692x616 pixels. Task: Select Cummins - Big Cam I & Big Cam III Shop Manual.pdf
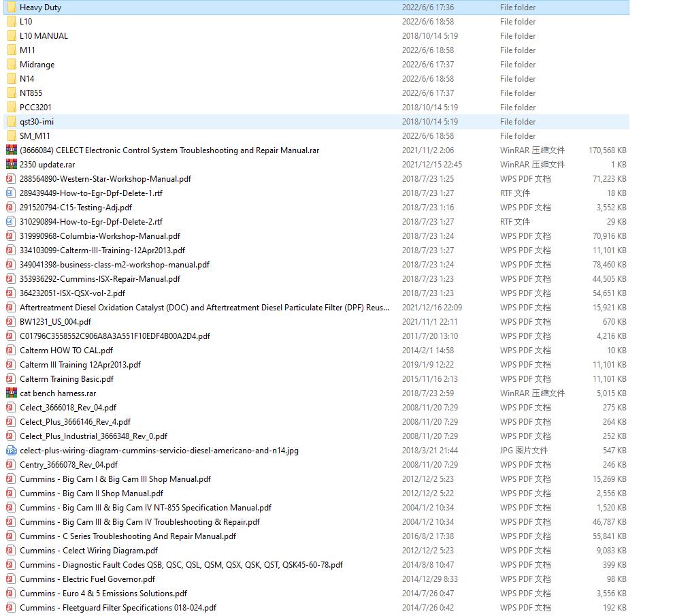[x=115, y=479]
